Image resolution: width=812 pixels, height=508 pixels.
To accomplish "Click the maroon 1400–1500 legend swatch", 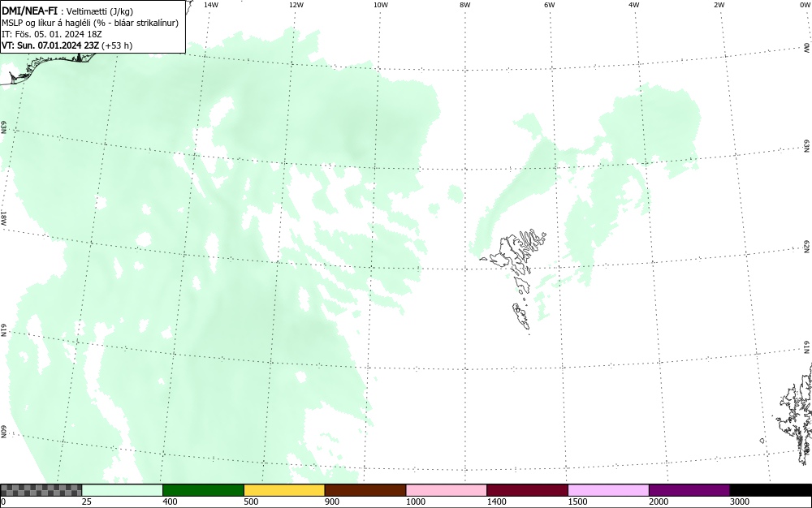I will [x=527, y=490].
